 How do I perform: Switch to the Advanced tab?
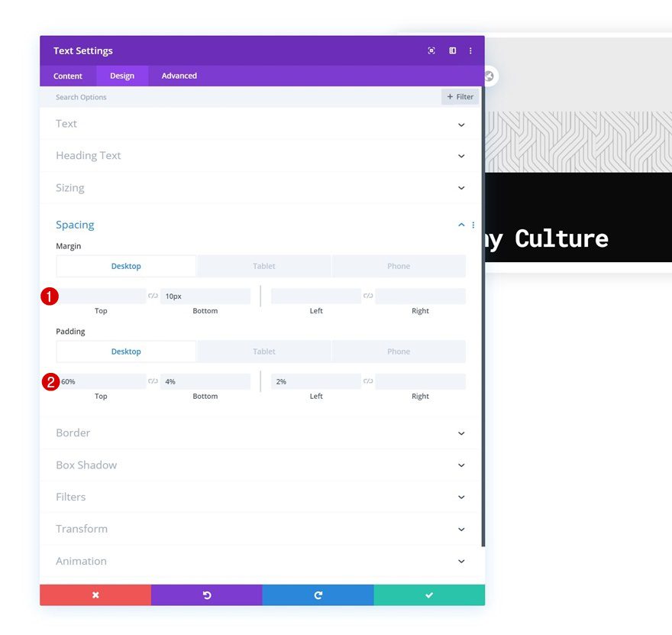click(179, 76)
